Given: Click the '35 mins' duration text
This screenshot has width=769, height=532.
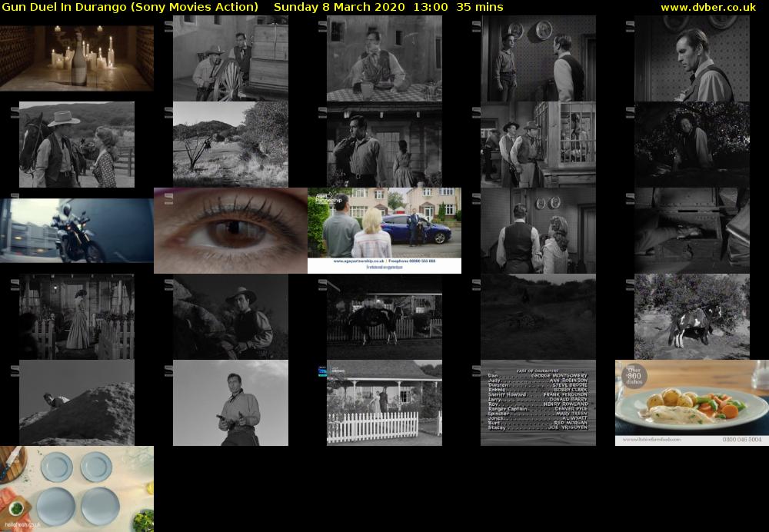Looking at the screenshot, I should pos(480,7).
